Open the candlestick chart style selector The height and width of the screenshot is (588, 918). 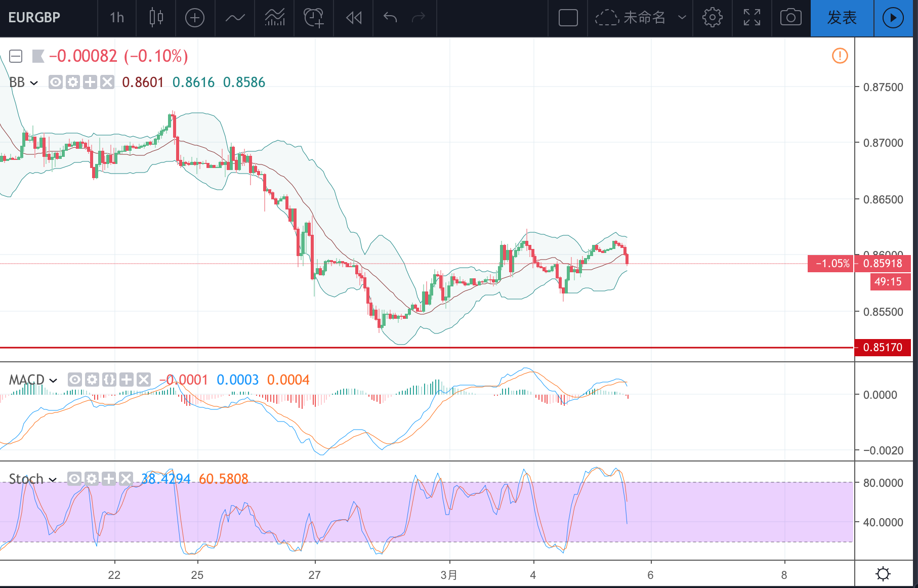coord(156,18)
